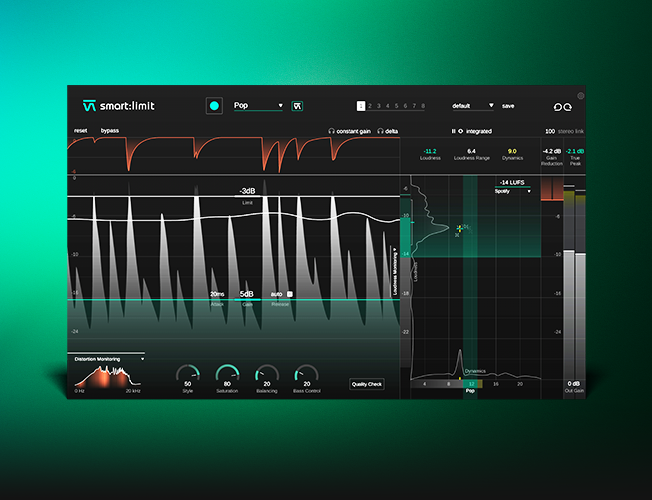This screenshot has width=652, height=500.
Task: Select state slot 5
Action: pyautogui.click(x=396, y=106)
